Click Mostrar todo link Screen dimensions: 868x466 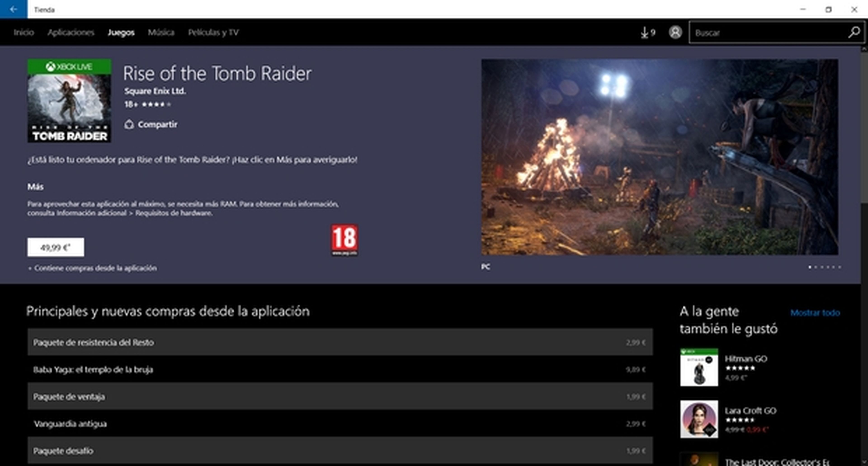pyautogui.click(x=815, y=313)
